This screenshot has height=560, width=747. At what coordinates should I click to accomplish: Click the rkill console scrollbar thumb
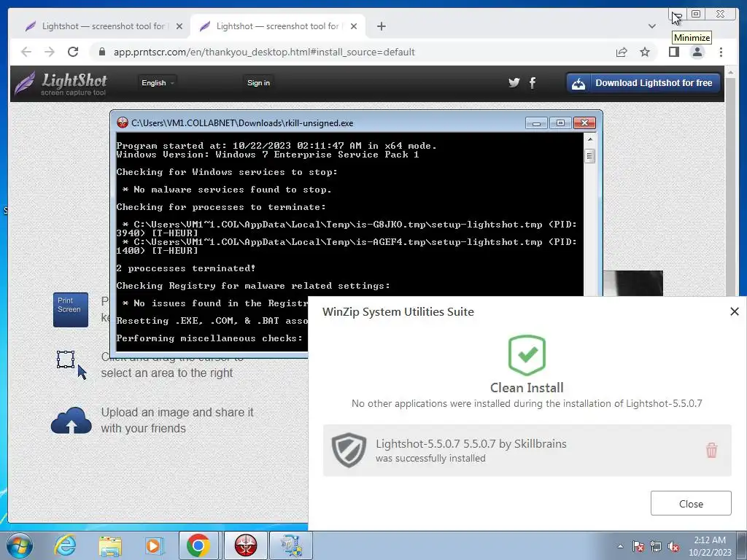589,156
